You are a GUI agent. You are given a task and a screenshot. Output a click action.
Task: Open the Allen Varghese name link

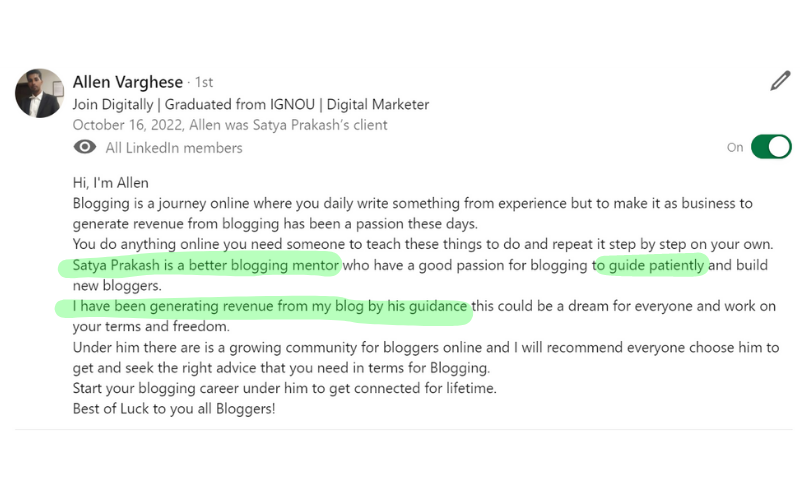click(x=128, y=82)
